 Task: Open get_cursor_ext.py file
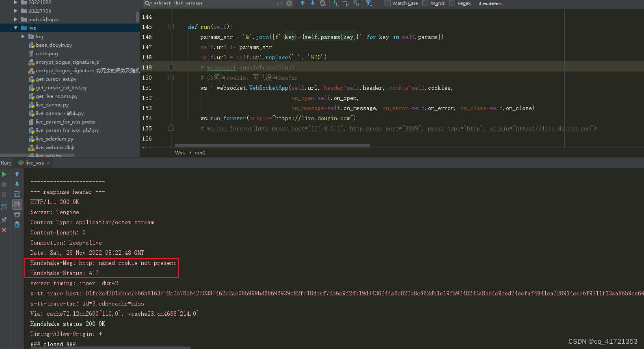click(x=56, y=79)
